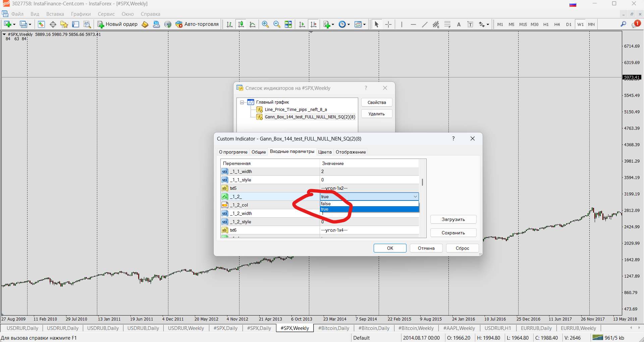Screen dimensions: 644x342
Task: Click the Сброс button
Action: (462, 248)
